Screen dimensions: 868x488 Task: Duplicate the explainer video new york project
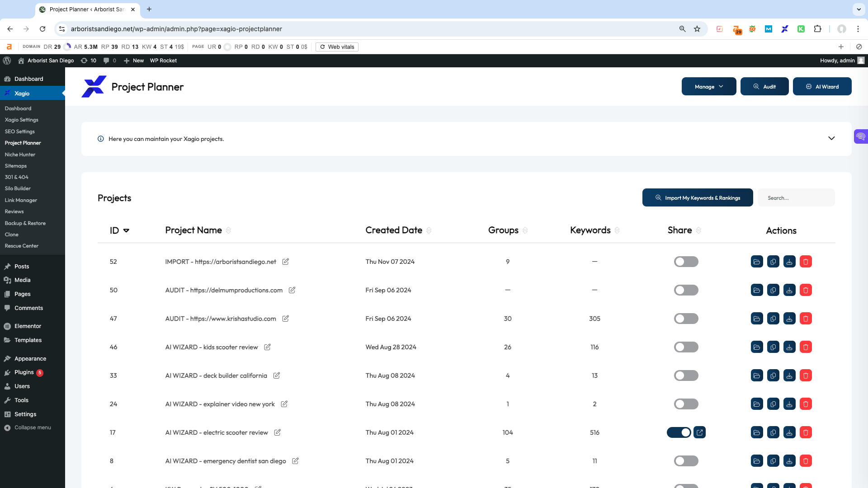point(773,404)
